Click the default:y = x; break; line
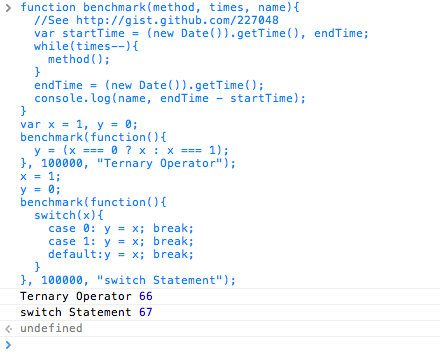 121,254
